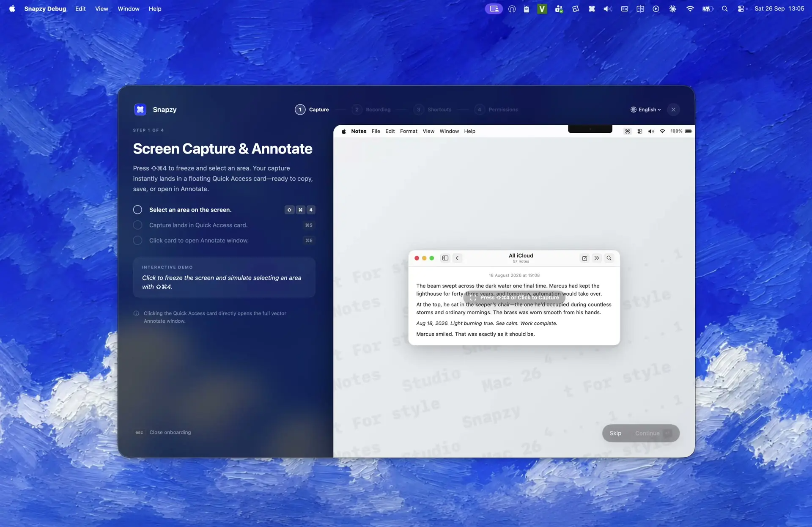Click the Interactive Demo instruction card
The height and width of the screenshot is (527, 812).
click(x=224, y=277)
